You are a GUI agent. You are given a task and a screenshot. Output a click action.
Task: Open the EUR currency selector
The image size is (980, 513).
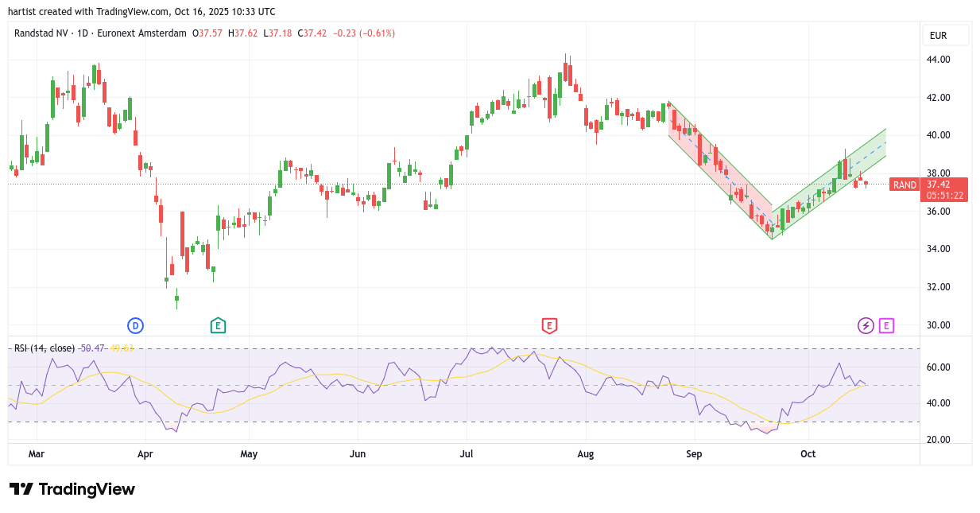[x=946, y=36]
